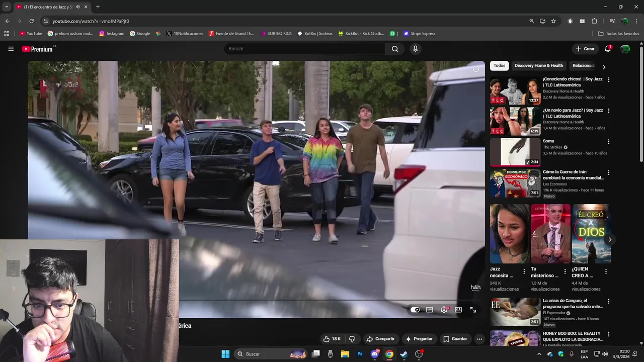644x362 pixels.
Task: Open options menu for Soma video
Action: [609, 142]
